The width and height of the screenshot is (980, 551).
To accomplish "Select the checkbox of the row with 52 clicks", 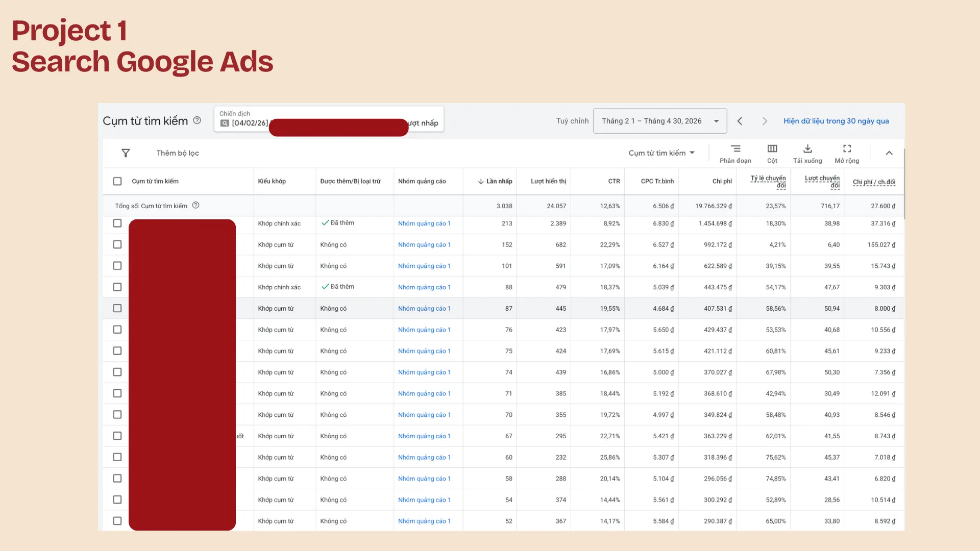I will tap(117, 521).
